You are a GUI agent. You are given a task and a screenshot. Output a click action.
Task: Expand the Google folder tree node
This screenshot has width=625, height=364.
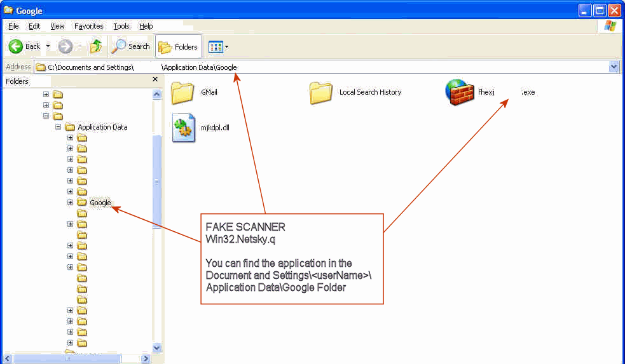tap(70, 203)
